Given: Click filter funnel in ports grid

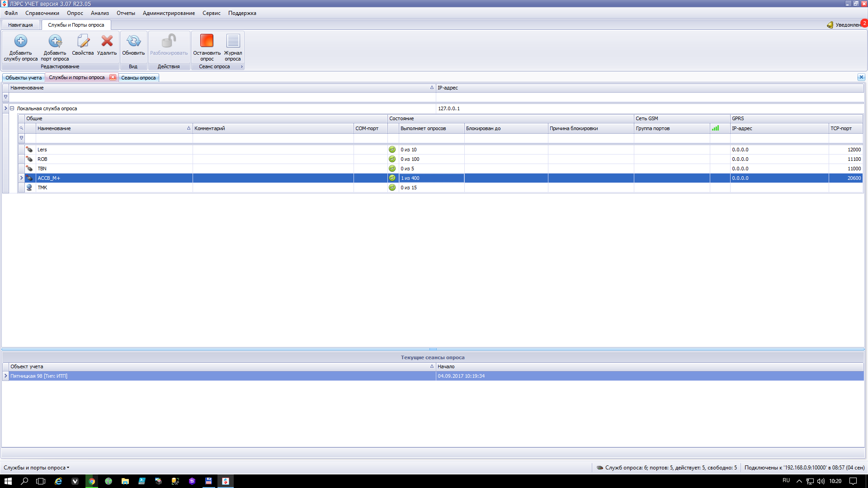Looking at the screenshot, I should [21, 138].
